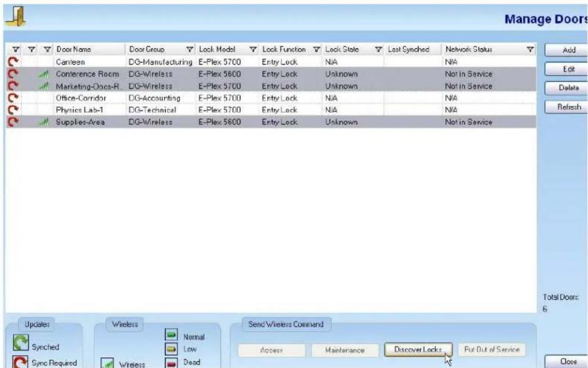Select the Supplies-Area door name
The image size is (588, 368).
point(80,122)
